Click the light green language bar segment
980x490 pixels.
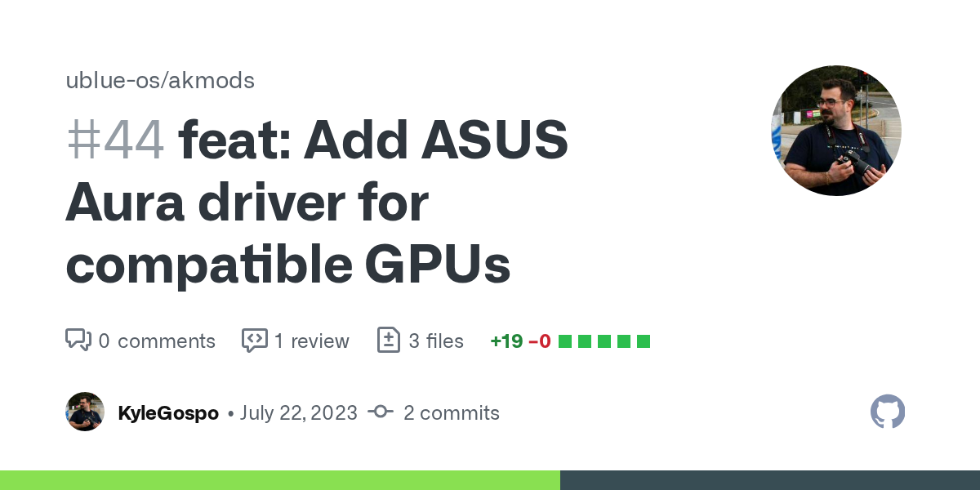coord(279,480)
